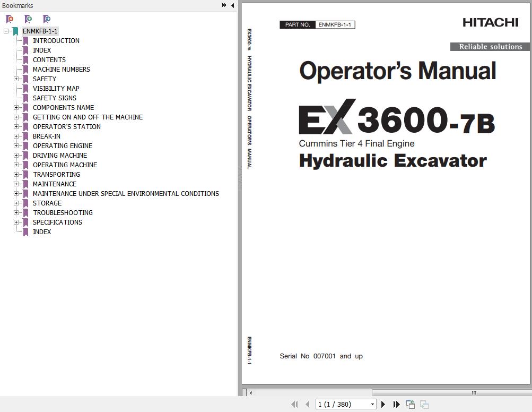Image resolution: width=532 pixels, height=412 pixels.
Task: Go to previous page arrow
Action: 308,404
